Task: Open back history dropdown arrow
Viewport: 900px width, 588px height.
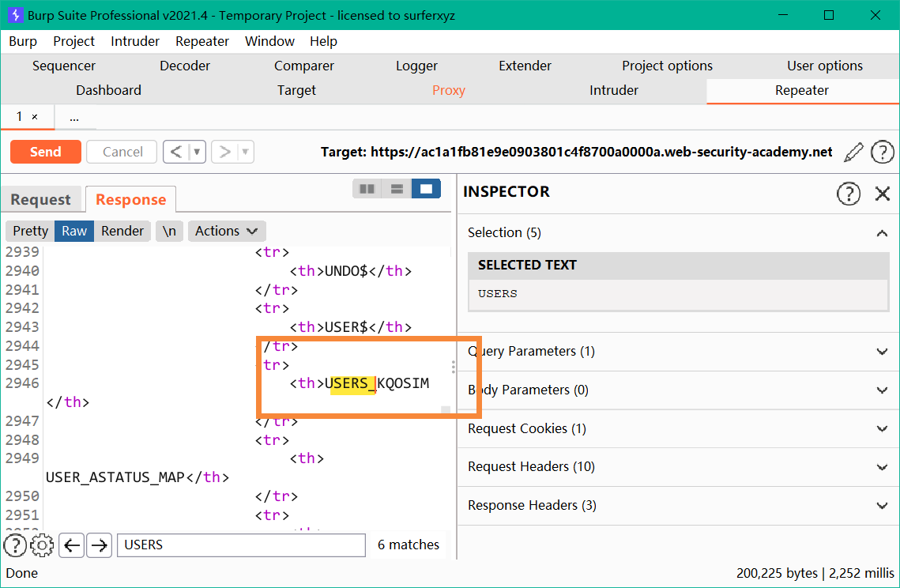Action: (x=197, y=152)
